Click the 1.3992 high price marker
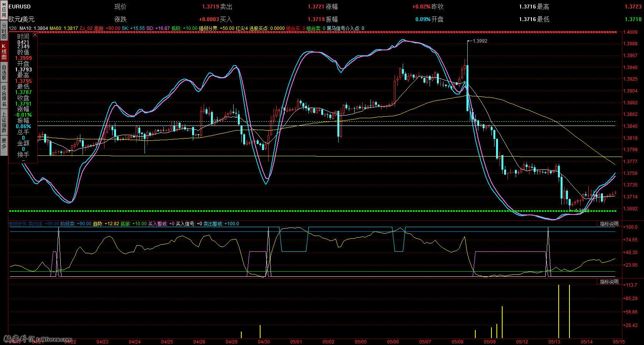The image size is (644, 345). point(480,41)
